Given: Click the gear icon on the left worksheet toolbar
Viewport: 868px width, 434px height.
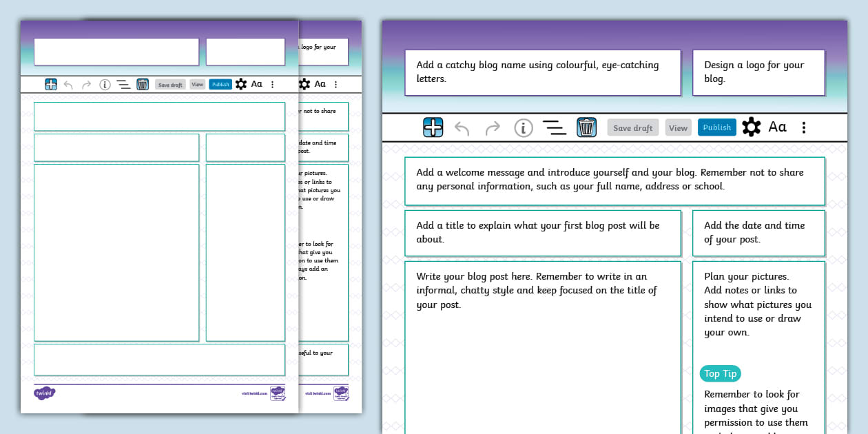Looking at the screenshot, I should (x=240, y=83).
